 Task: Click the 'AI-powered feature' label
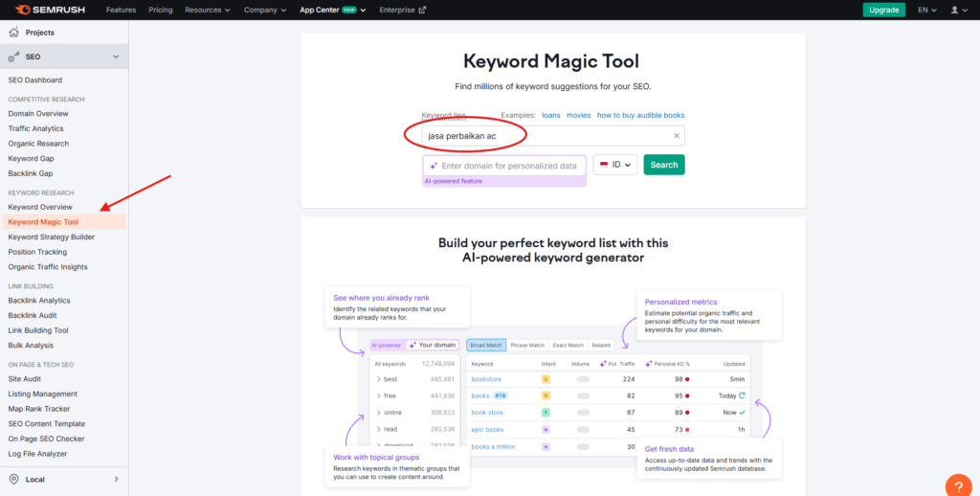(x=454, y=181)
